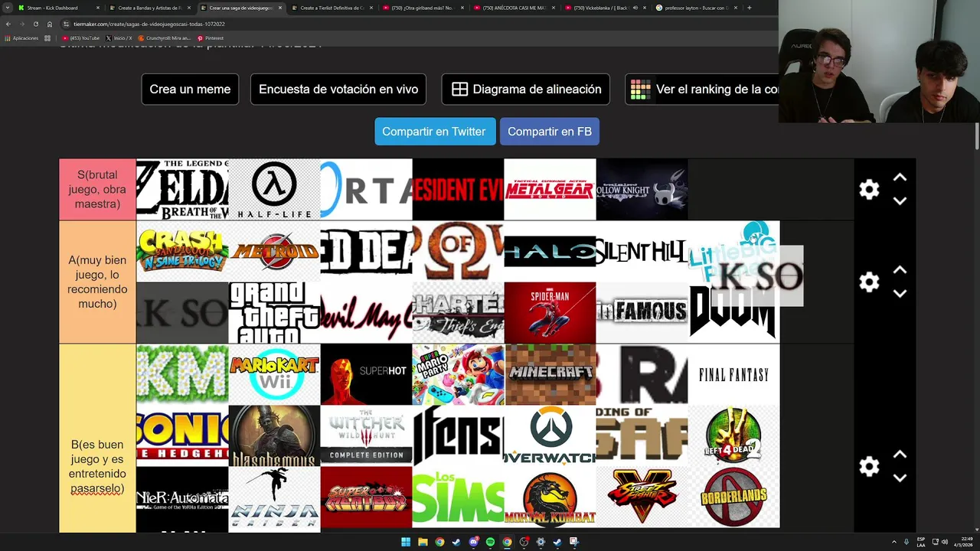Open File Explorer from the taskbar

(x=423, y=542)
